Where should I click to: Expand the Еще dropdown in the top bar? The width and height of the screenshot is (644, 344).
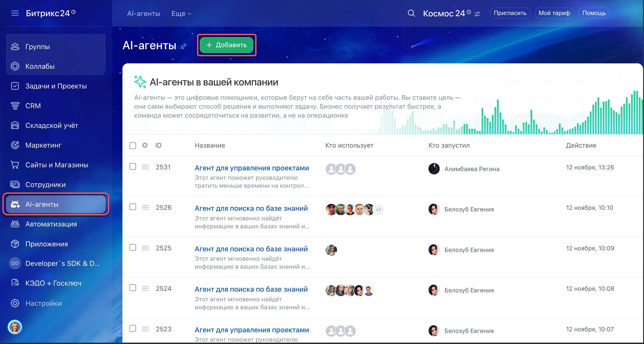click(x=181, y=14)
